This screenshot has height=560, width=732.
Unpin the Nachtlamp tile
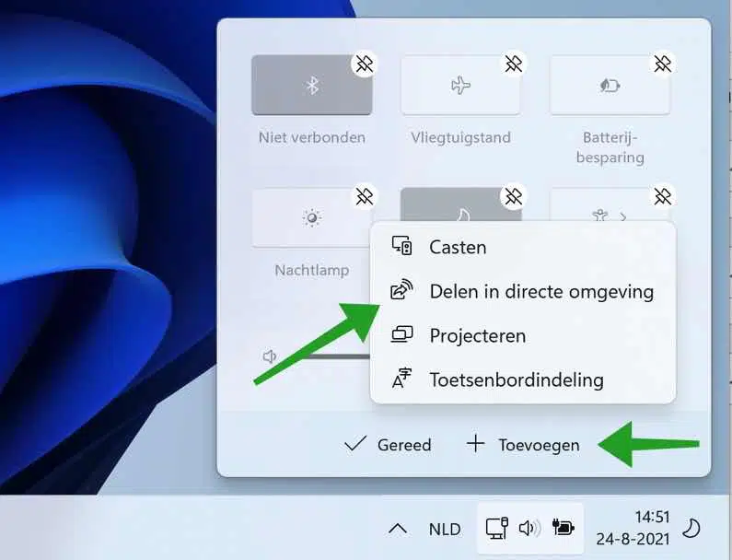[364, 196]
